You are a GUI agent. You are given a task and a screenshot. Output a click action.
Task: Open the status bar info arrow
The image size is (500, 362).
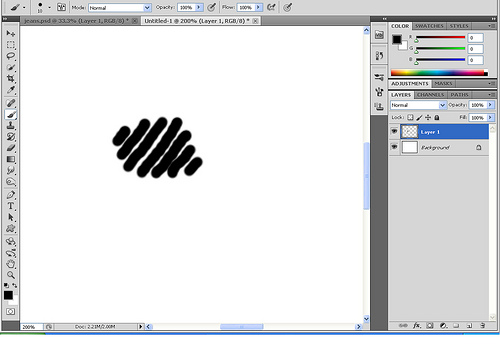[x=141, y=327]
